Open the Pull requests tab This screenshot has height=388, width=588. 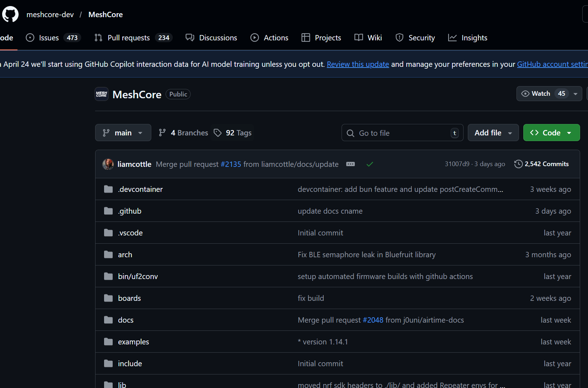(133, 38)
